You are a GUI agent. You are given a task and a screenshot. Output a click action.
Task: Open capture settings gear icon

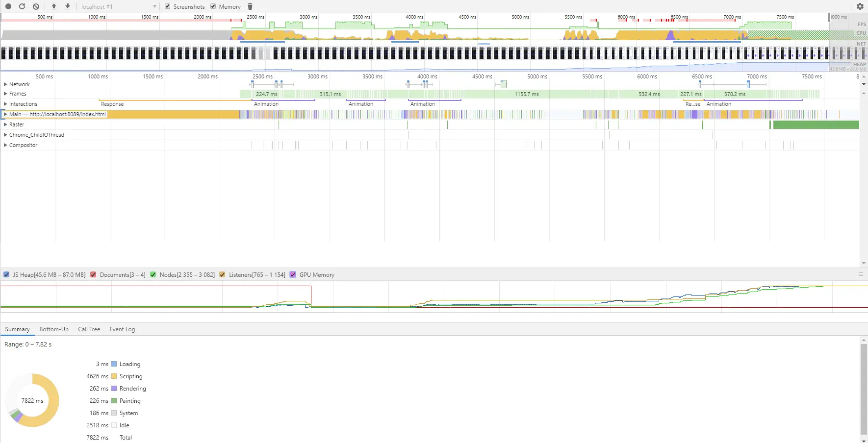coord(860,6)
